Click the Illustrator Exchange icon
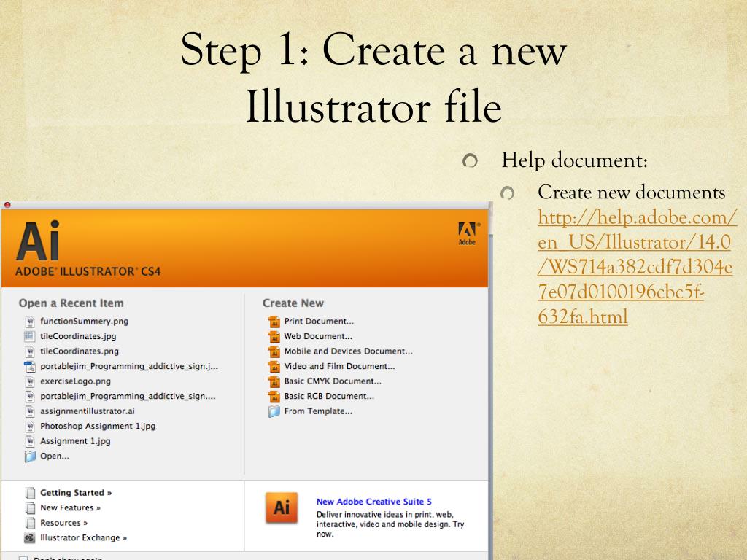Viewport: 747px width, 560px height. (29, 538)
